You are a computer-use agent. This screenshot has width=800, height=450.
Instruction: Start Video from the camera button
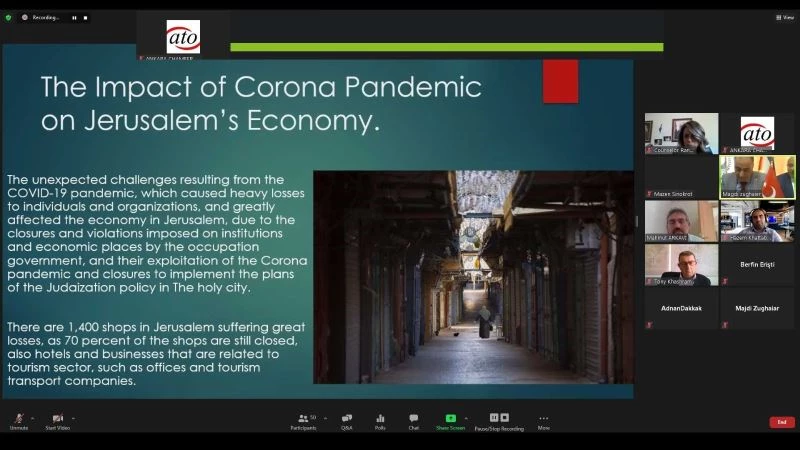click(57, 420)
